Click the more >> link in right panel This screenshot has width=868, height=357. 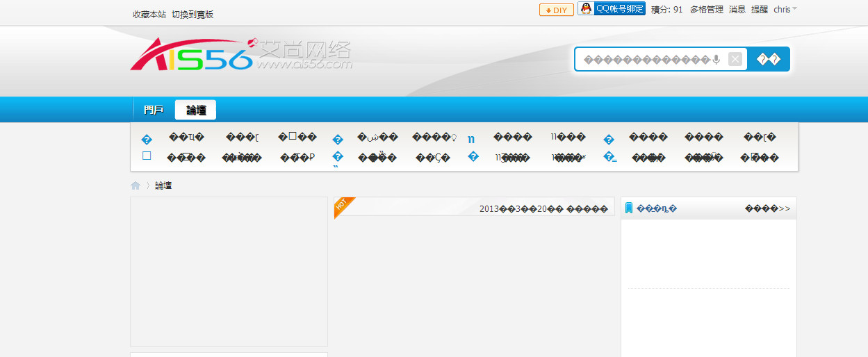(x=767, y=208)
